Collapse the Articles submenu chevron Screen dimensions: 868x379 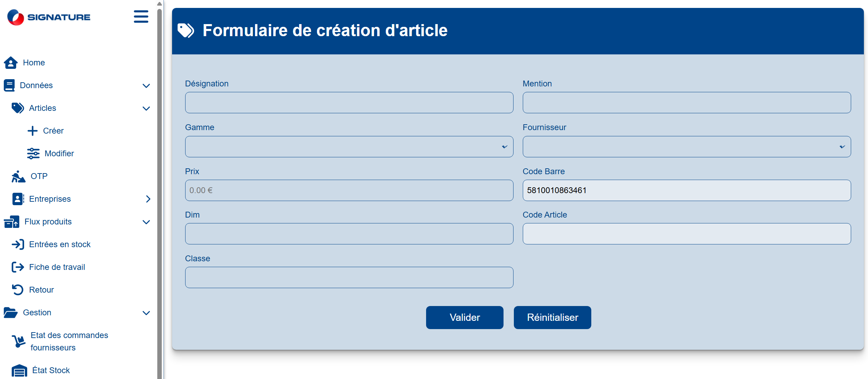point(146,108)
